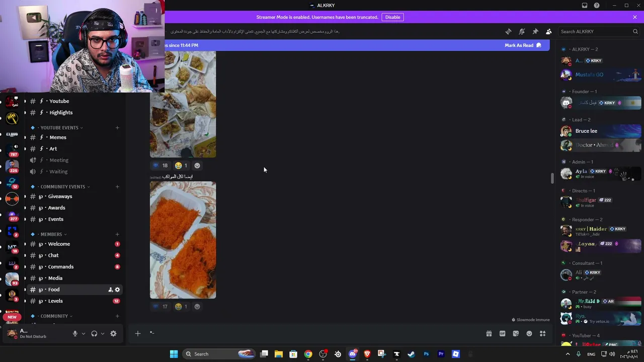
Task: Click the Search ALKRKY field
Action: [x=599, y=31]
